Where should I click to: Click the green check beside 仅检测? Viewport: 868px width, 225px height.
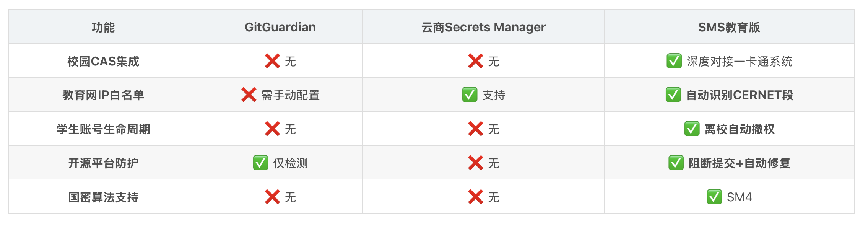pos(261,163)
